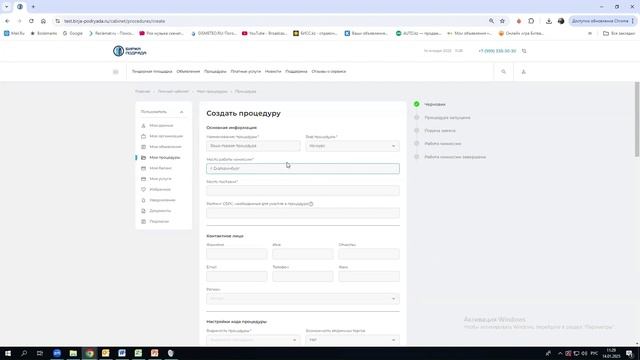Click the heart icon for Избранное
The image size is (640, 360).
(x=143, y=189)
